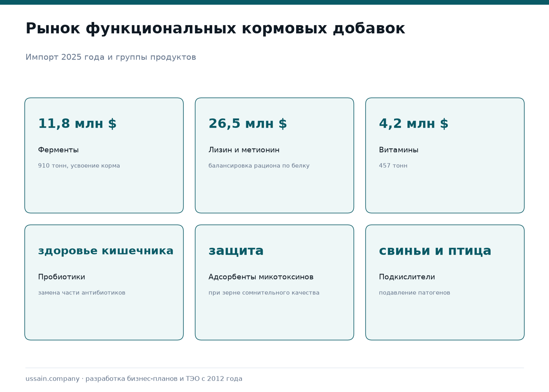Click the 'защита' heading
The image size is (549, 392).
(236, 250)
